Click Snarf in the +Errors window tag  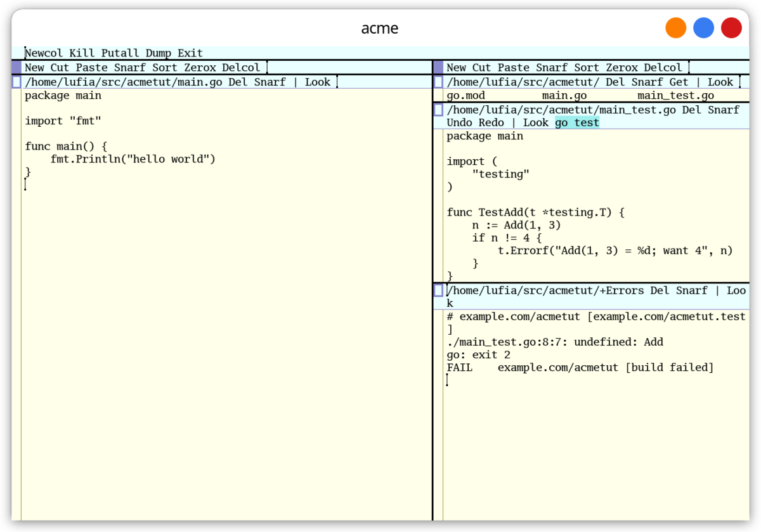click(692, 290)
